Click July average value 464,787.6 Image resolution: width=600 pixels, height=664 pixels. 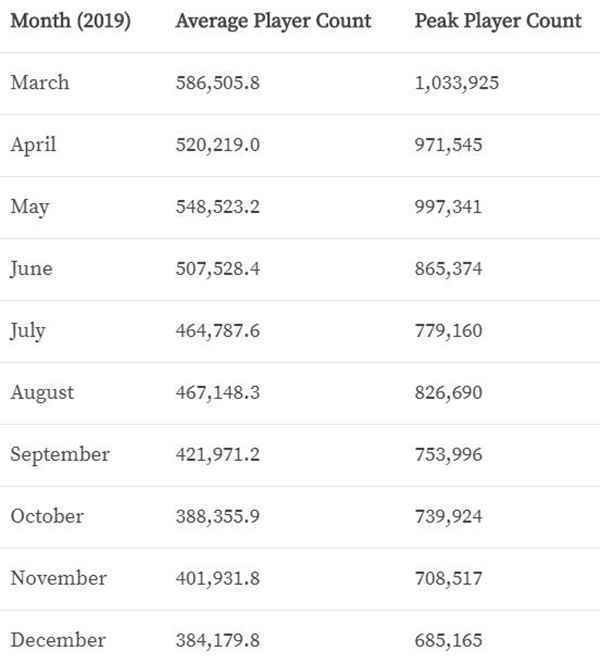point(218,331)
